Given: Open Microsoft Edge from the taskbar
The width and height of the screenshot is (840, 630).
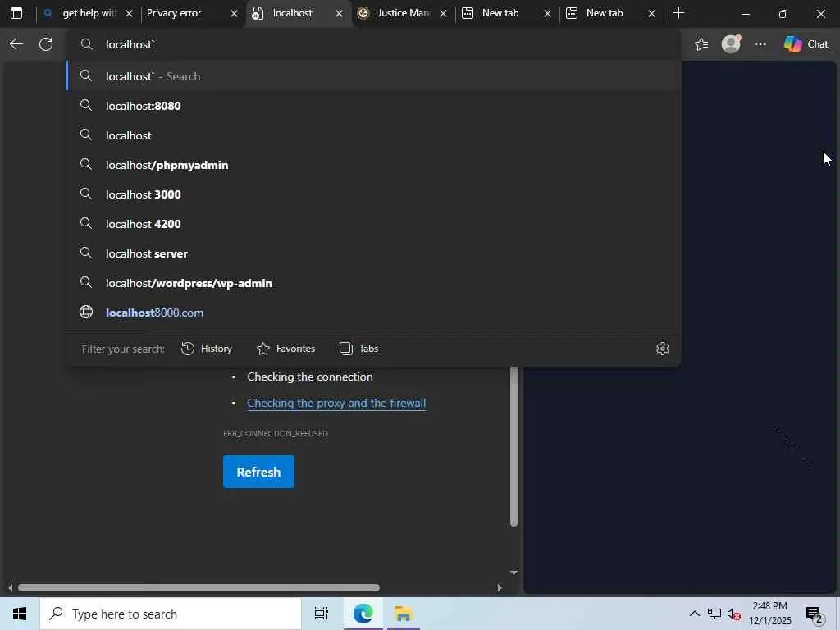Looking at the screenshot, I should (x=363, y=614).
